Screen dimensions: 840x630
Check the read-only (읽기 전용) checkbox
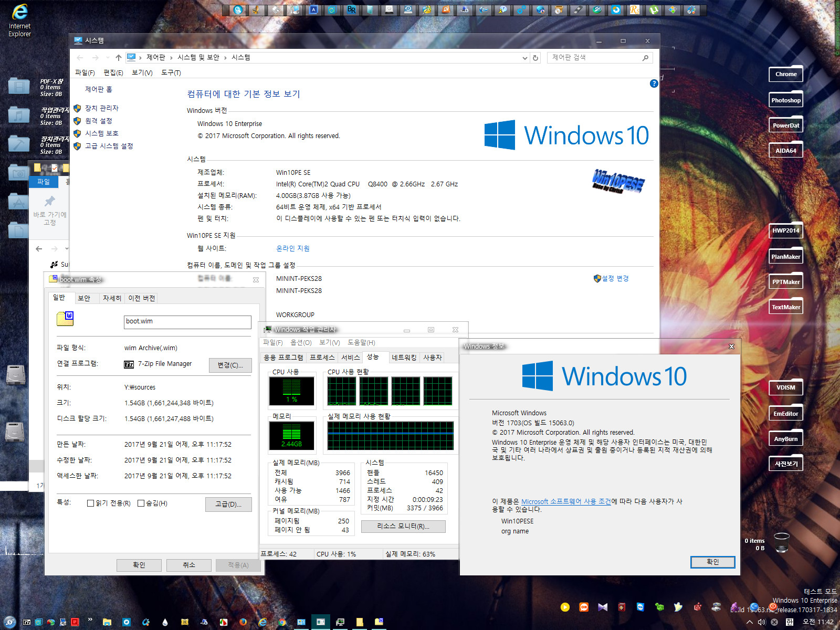click(x=90, y=503)
